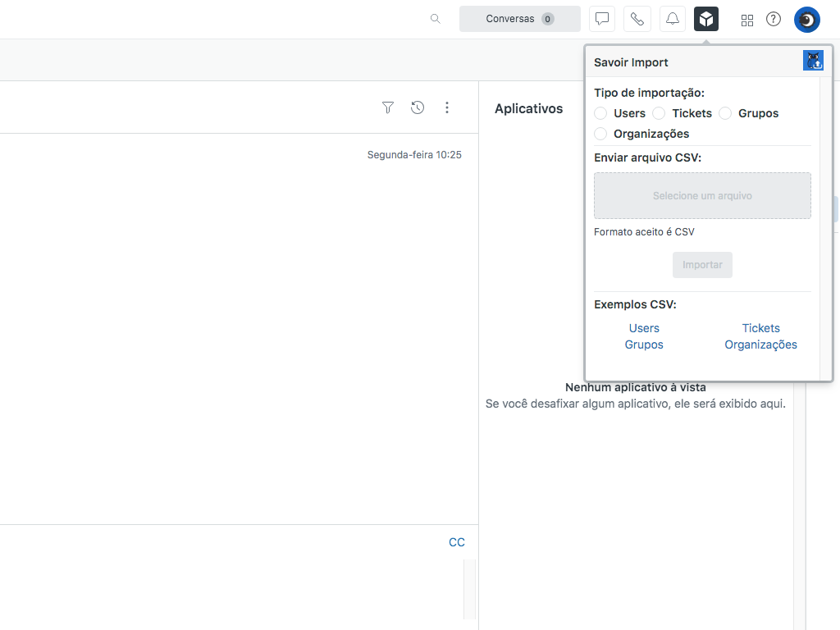This screenshot has width=840, height=630.
Task: Open the chat messages icon
Action: (x=602, y=19)
